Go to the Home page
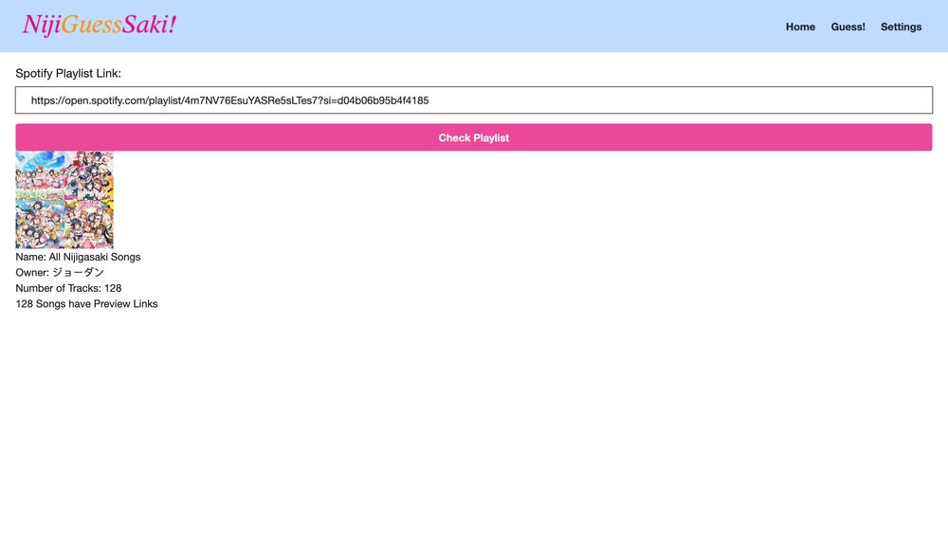Image resolution: width=948 pixels, height=560 pixels. coord(800,27)
